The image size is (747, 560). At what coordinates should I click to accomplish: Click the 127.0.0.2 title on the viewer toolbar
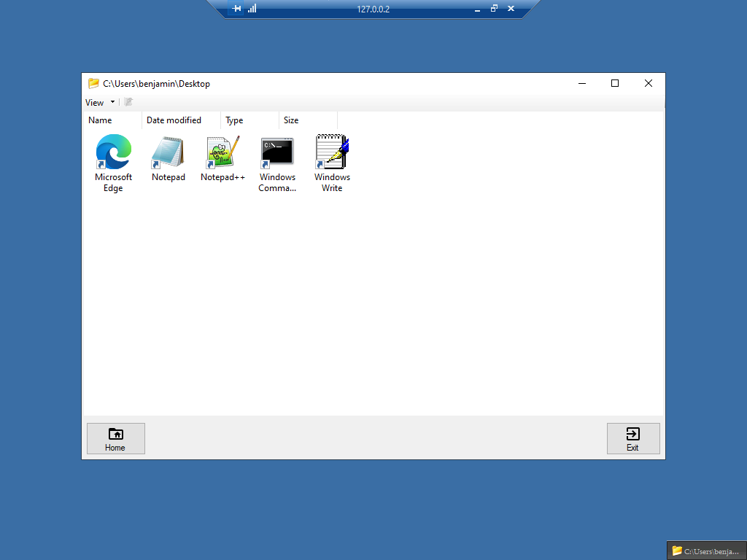[373, 9]
